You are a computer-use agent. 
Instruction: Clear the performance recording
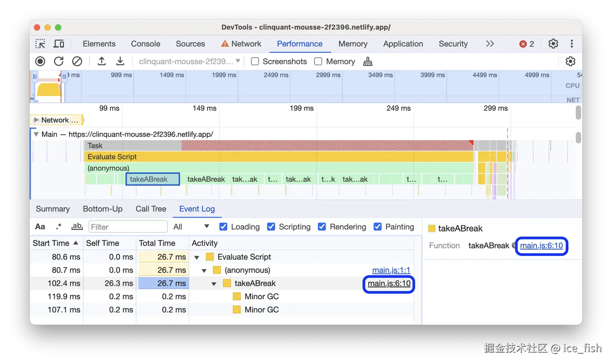(77, 61)
